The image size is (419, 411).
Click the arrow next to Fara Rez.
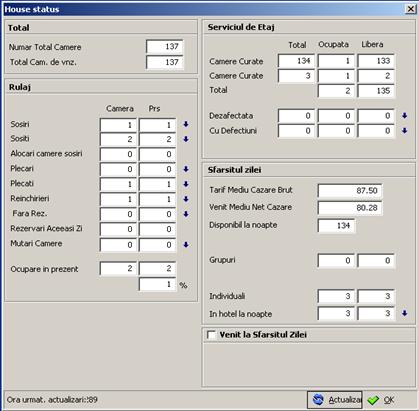point(186,214)
